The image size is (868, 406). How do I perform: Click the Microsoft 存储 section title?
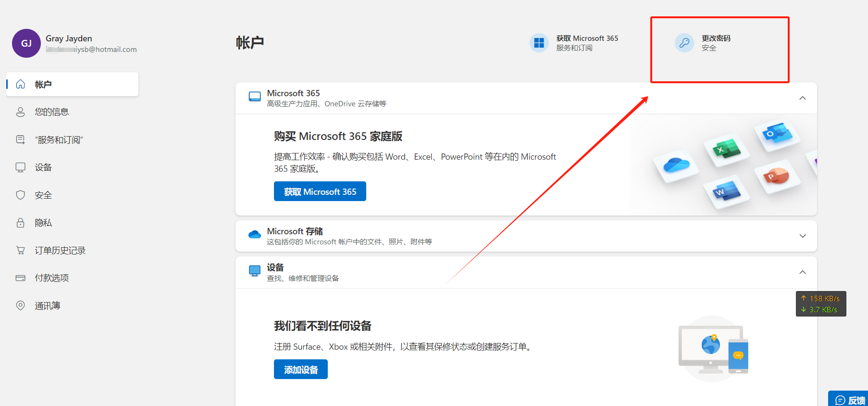(295, 231)
